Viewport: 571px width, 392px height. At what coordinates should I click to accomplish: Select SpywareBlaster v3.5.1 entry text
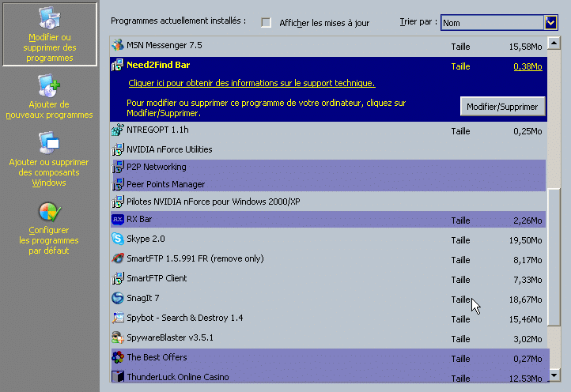tap(170, 337)
